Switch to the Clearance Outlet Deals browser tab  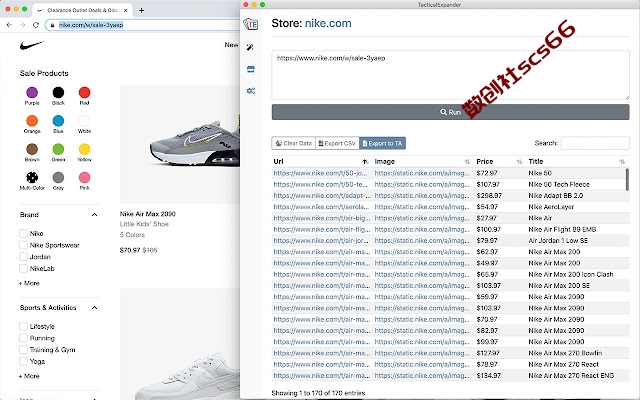(x=81, y=10)
